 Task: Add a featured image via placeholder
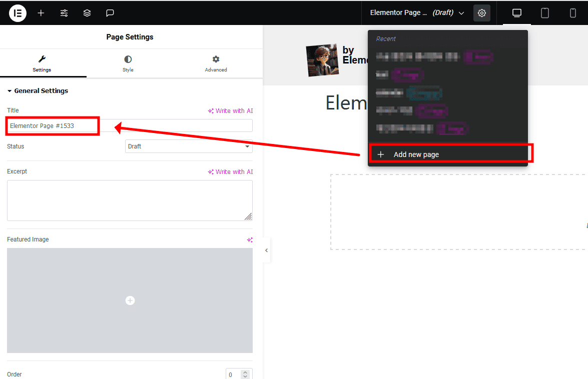coord(130,300)
